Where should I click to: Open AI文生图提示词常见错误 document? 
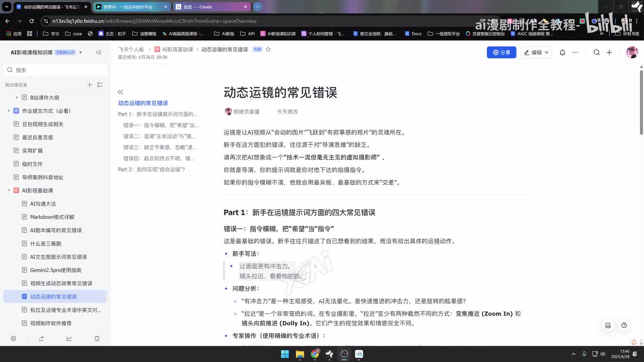point(58,257)
